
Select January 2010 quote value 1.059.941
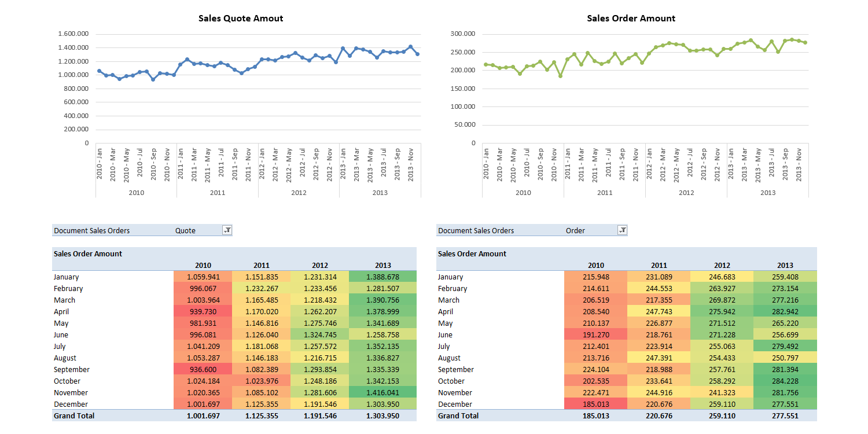[x=203, y=277]
